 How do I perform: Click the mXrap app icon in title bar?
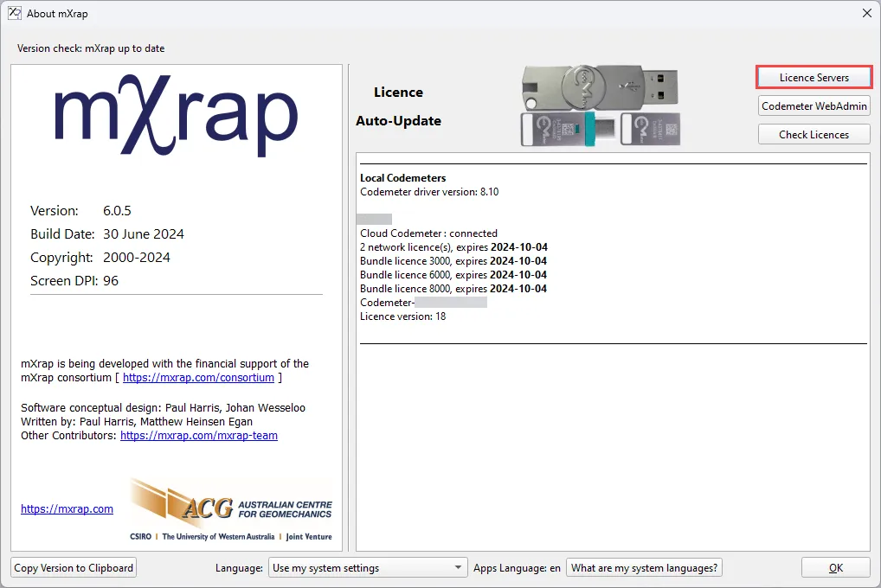[x=14, y=13]
